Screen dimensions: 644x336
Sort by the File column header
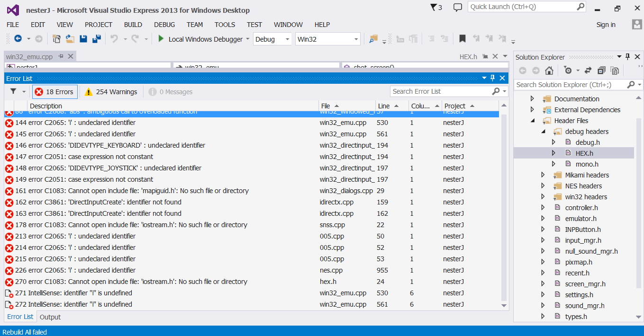click(347, 106)
